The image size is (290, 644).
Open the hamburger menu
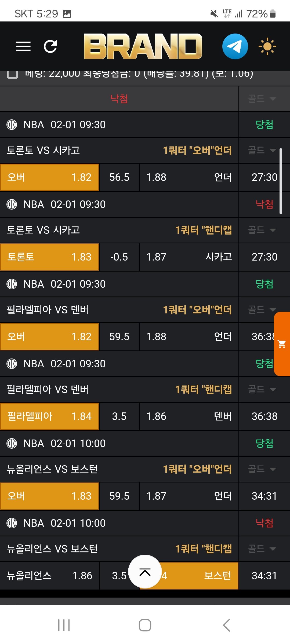(x=23, y=46)
